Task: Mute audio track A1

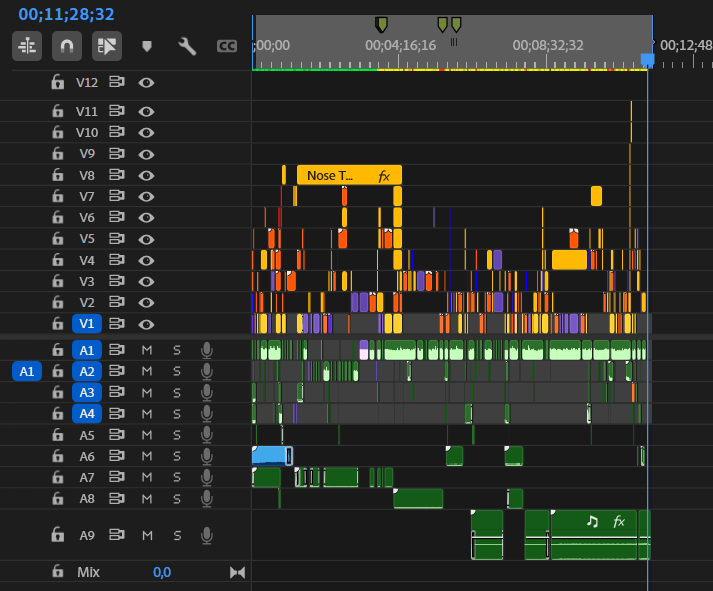Action: point(147,350)
